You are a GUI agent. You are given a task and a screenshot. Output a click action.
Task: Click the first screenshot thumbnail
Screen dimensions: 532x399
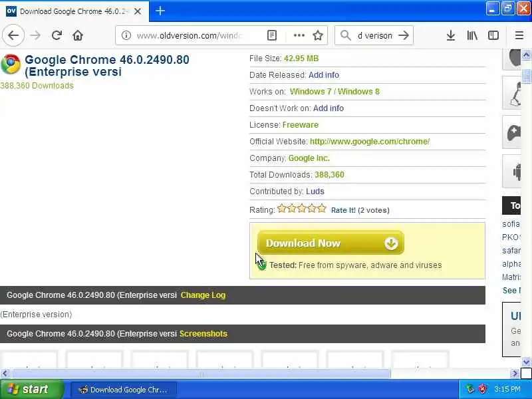(x=29, y=359)
